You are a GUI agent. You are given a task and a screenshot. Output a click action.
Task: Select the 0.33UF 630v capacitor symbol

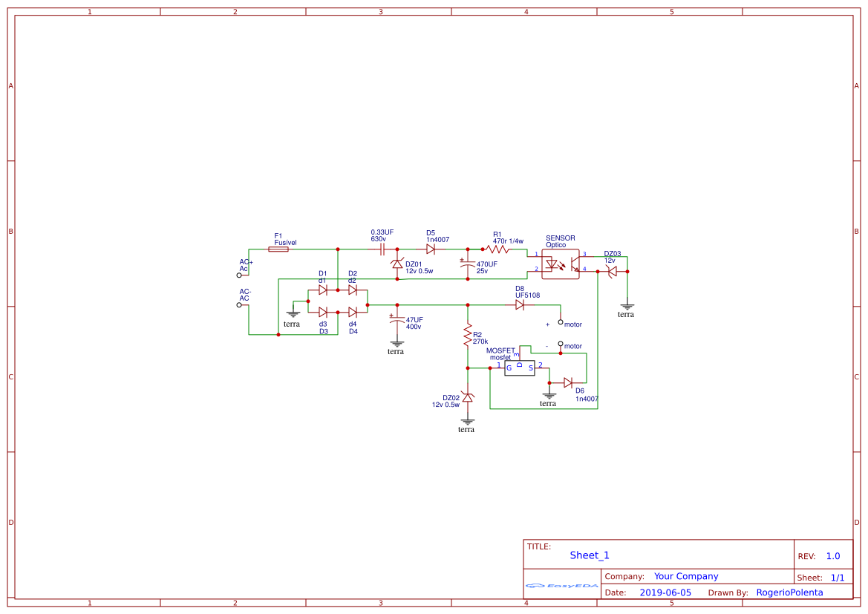[x=382, y=249]
